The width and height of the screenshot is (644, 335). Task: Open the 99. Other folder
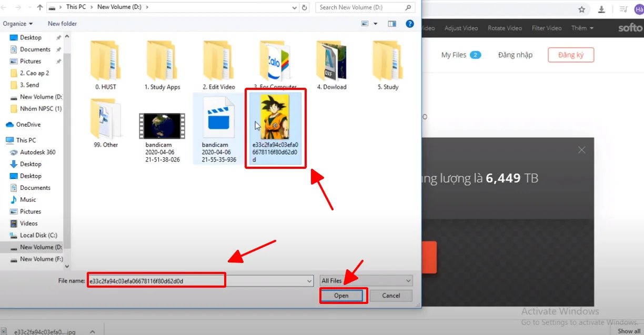coord(106,123)
